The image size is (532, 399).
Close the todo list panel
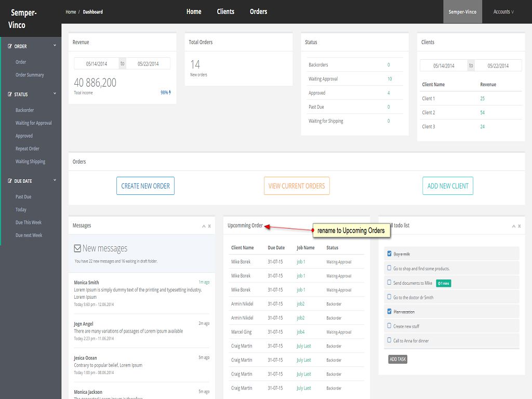519,226
